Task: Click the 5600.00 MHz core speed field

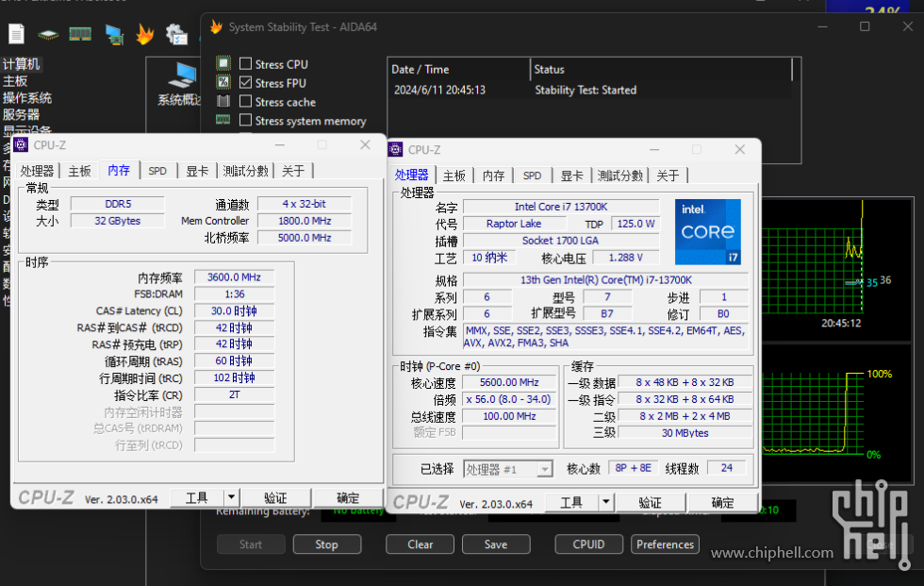Action: [x=509, y=382]
